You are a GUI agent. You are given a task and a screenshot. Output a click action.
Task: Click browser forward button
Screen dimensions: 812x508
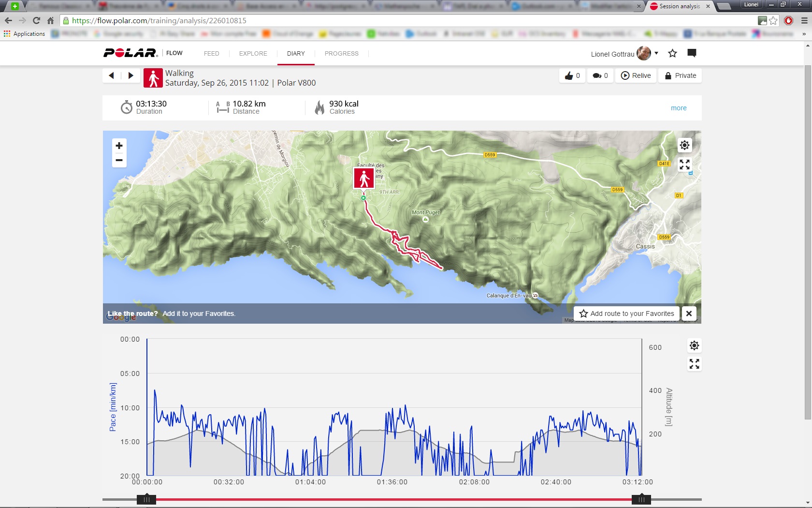click(22, 21)
